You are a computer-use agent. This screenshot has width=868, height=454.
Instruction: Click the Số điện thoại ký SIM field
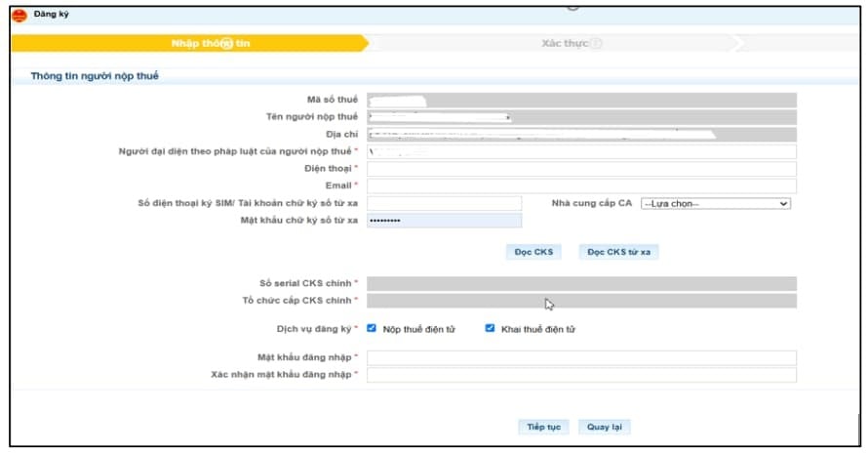[x=444, y=203]
